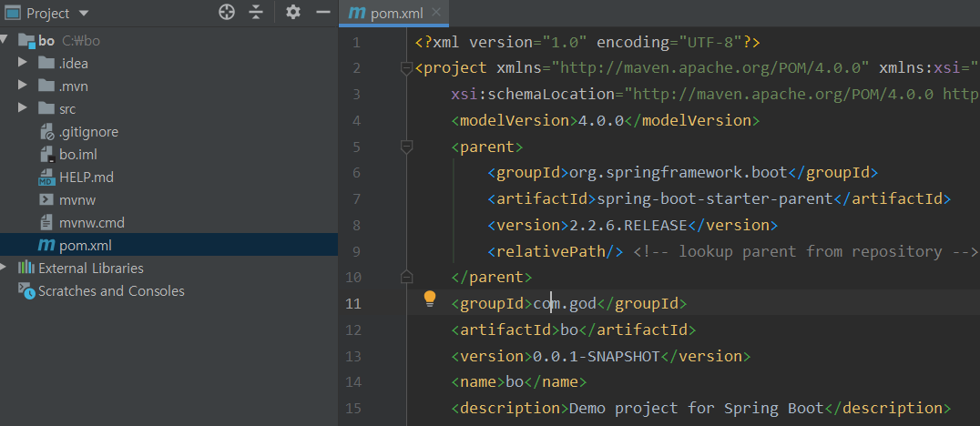Screen dimensions: 980x426
Task: Select pom.xml in project tree
Action: pyautogui.click(x=168, y=245)
